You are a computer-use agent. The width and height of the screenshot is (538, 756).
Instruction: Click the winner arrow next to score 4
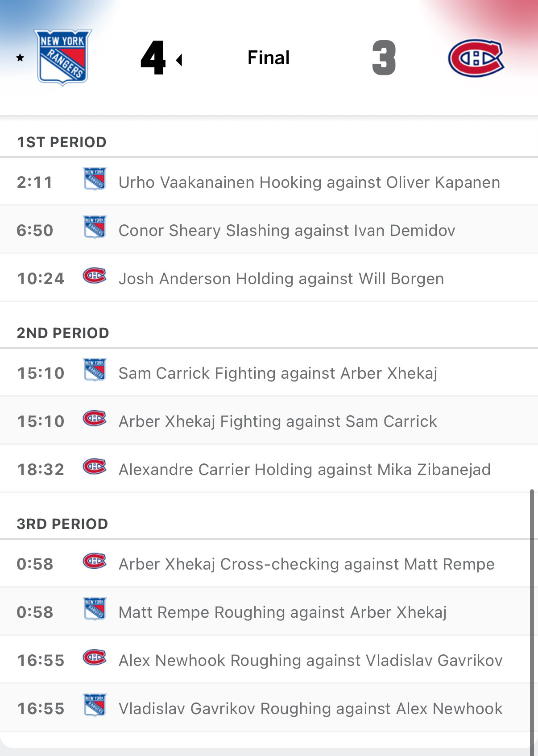click(x=179, y=60)
